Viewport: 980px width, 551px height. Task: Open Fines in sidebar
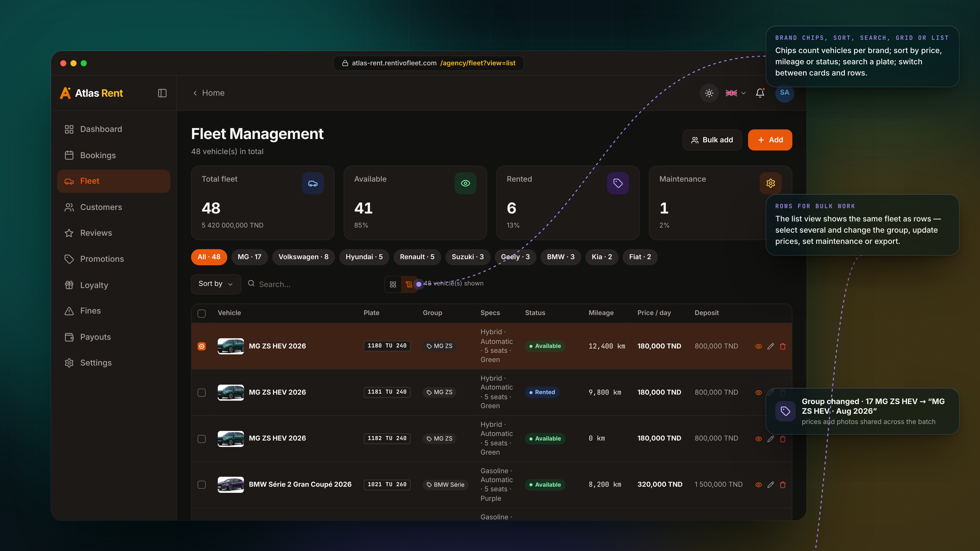(113, 311)
